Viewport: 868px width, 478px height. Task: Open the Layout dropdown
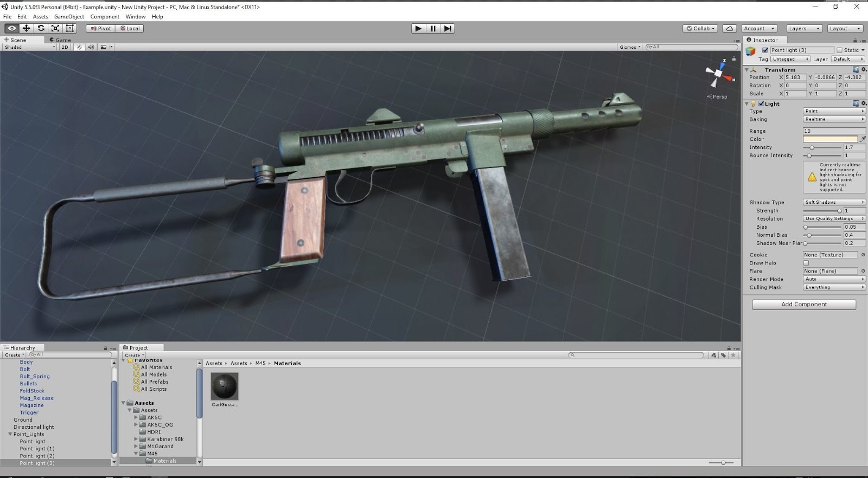pos(844,28)
